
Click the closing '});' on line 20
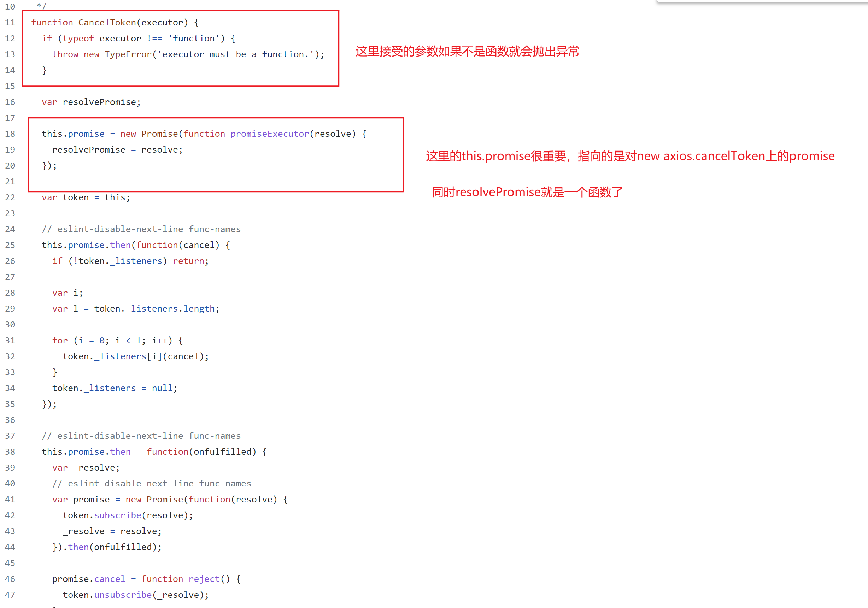(x=49, y=165)
